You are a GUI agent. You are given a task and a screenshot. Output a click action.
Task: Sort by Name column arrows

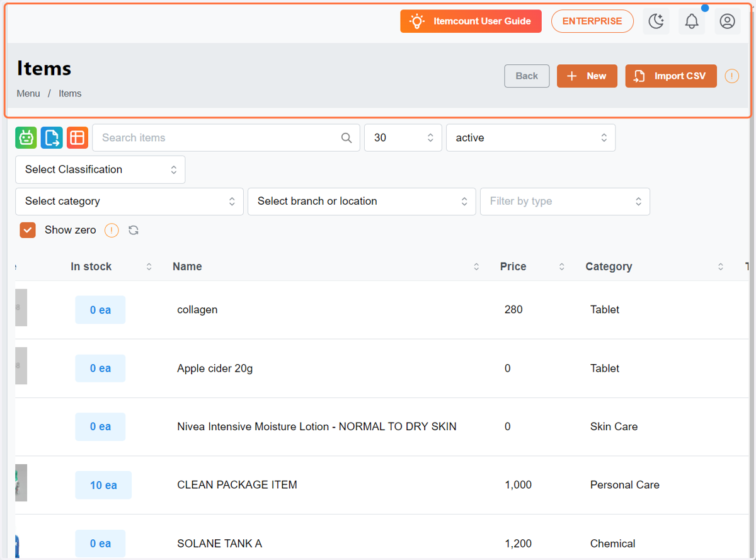(476, 267)
